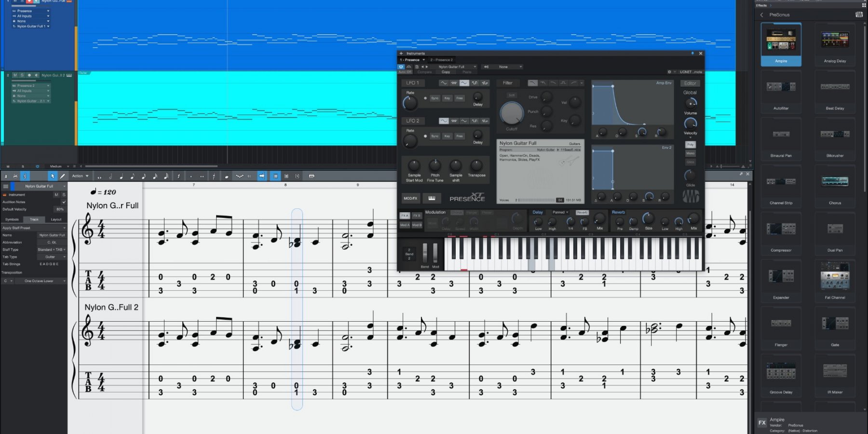Image resolution: width=868 pixels, height=434 pixels.
Task: Open the virtual keyboard icon in Presence XT
Action: point(433,198)
